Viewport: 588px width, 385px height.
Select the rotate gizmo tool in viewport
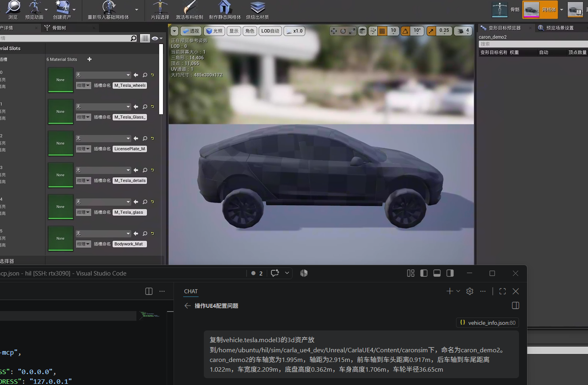pyautogui.click(x=343, y=31)
